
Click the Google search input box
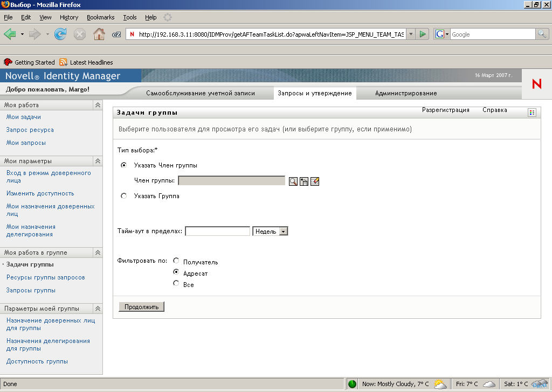(x=493, y=34)
